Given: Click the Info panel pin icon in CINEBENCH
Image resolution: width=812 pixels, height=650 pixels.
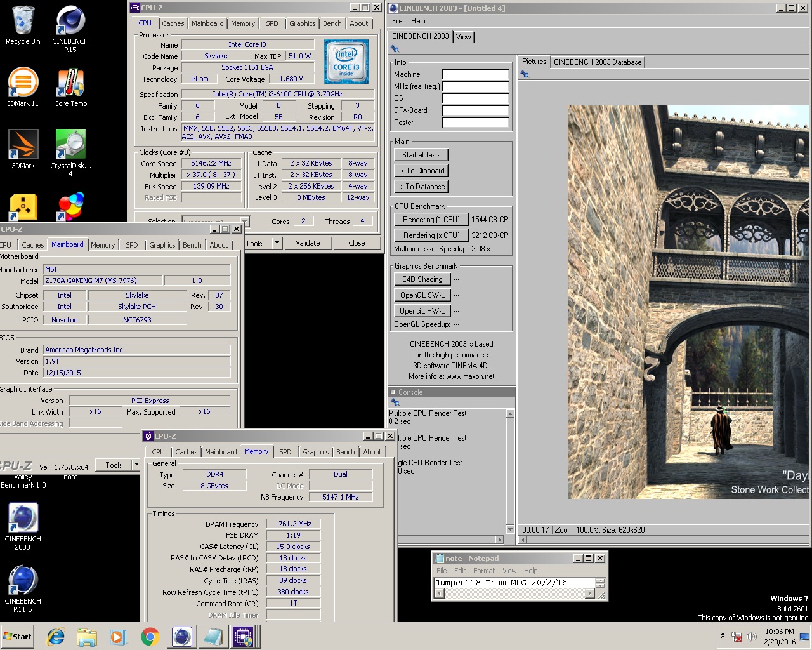Looking at the screenshot, I should tap(395, 50).
